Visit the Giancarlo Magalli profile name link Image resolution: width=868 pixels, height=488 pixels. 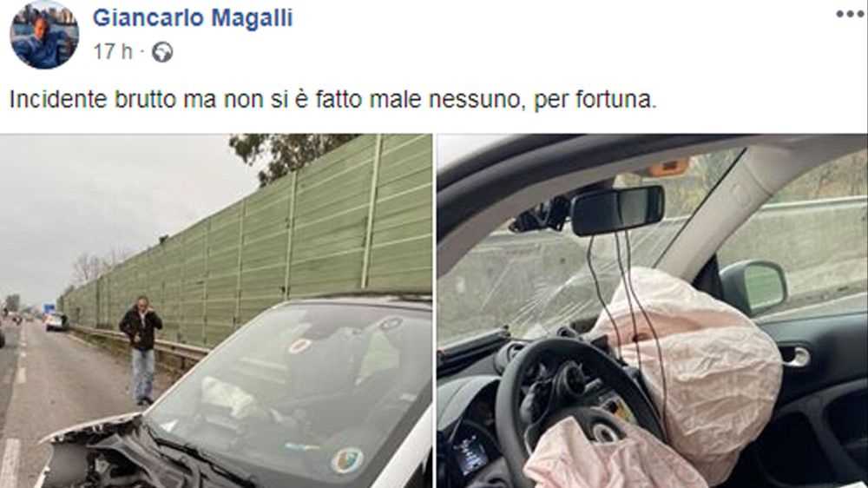pyautogui.click(x=193, y=17)
